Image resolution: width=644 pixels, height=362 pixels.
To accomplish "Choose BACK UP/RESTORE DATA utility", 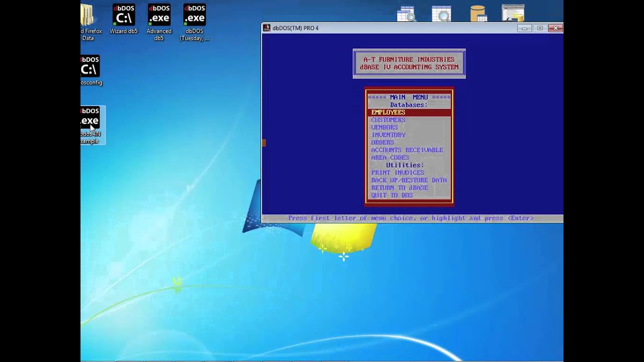I will pyautogui.click(x=409, y=180).
